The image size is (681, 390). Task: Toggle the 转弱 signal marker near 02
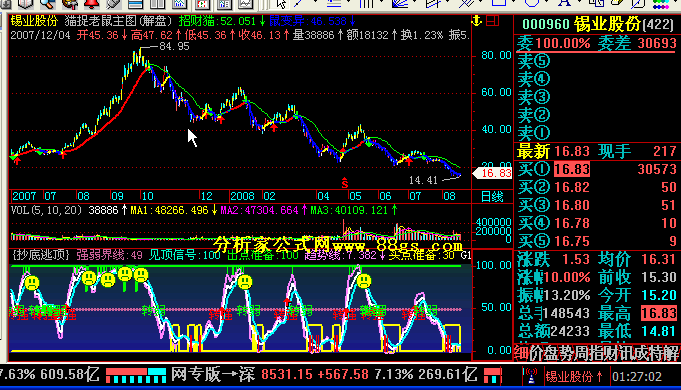[x=248, y=310]
